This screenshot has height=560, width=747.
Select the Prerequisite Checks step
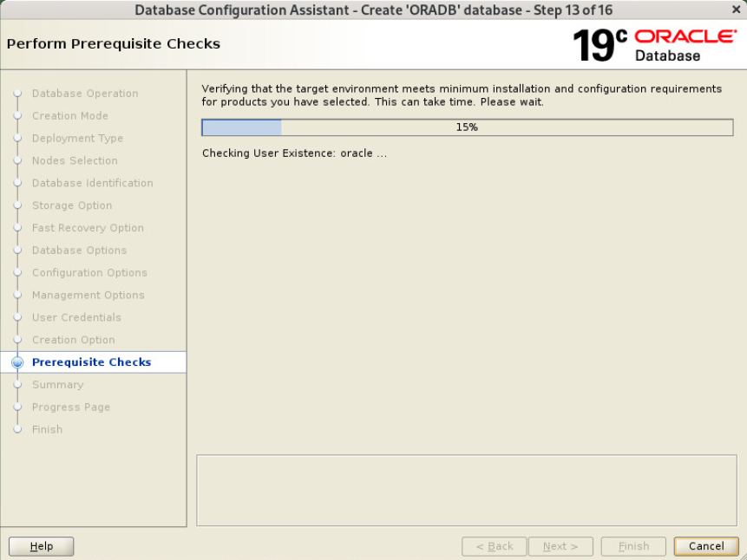pyautogui.click(x=91, y=361)
